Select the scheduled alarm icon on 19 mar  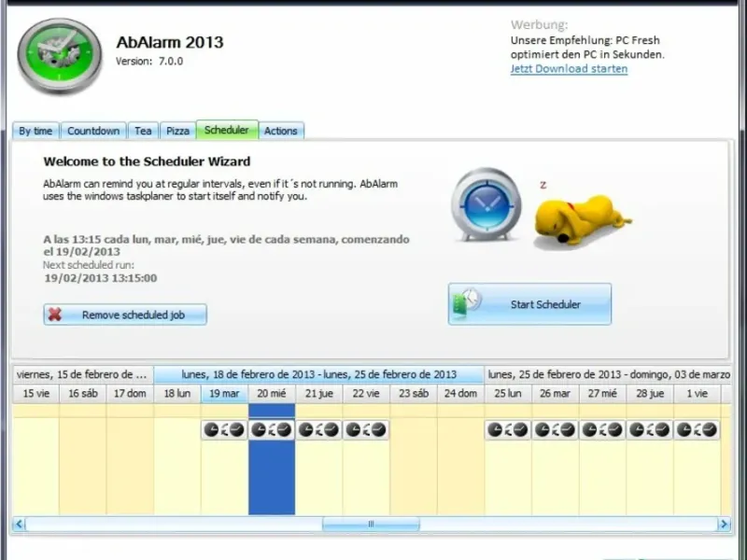(x=224, y=430)
